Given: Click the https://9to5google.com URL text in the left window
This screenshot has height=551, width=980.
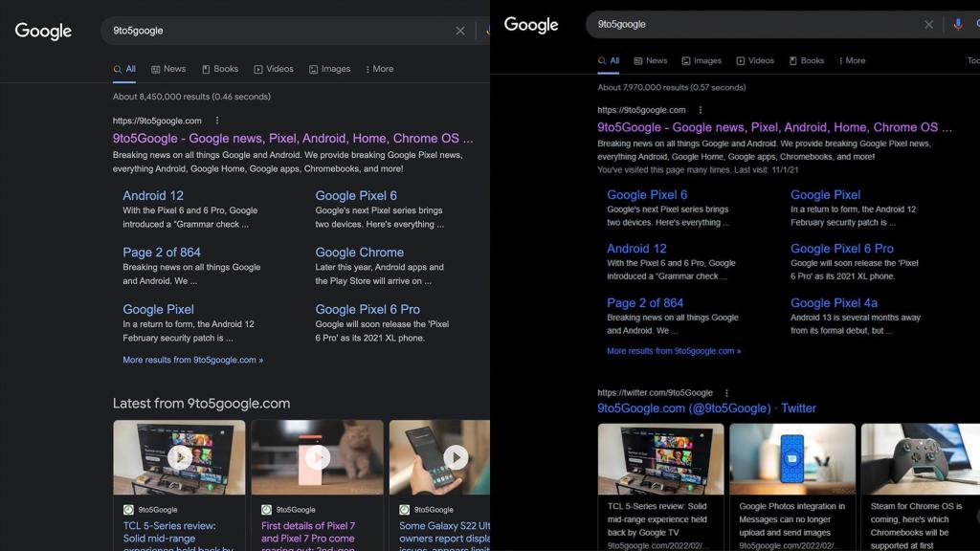Looking at the screenshot, I should tap(157, 121).
